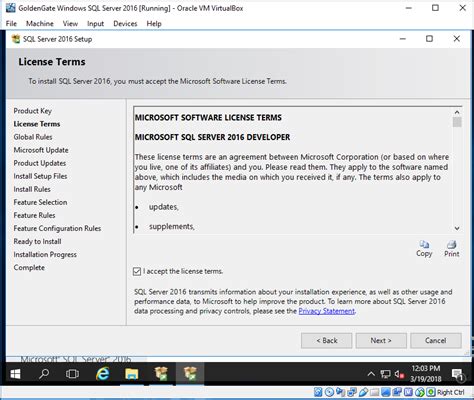Select Product Key step in sidebar
This screenshot has height=400, width=474.
(33, 111)
